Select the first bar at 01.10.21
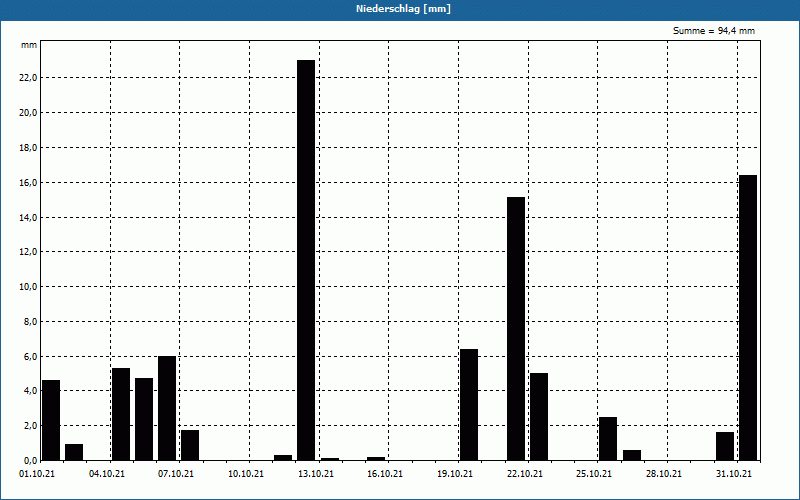800x500 pixels. point(51,420)
